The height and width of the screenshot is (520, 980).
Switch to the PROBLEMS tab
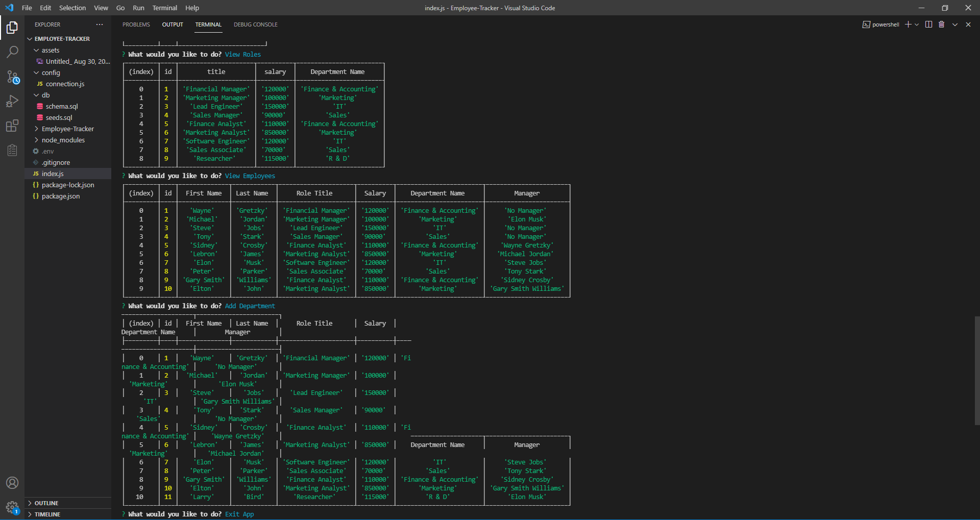(136, 24)
